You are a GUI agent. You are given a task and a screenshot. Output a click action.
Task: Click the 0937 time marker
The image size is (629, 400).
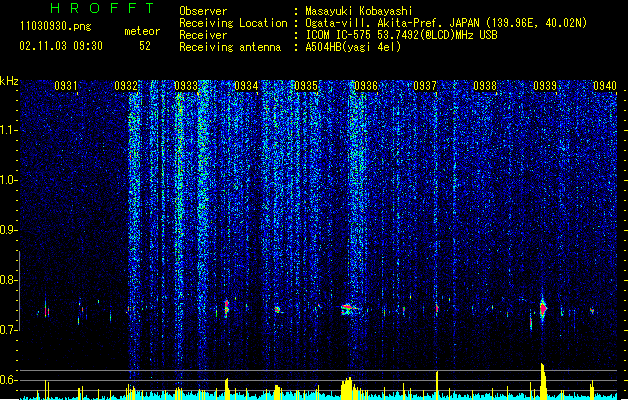pyautogui.click(x=425, y=86)
